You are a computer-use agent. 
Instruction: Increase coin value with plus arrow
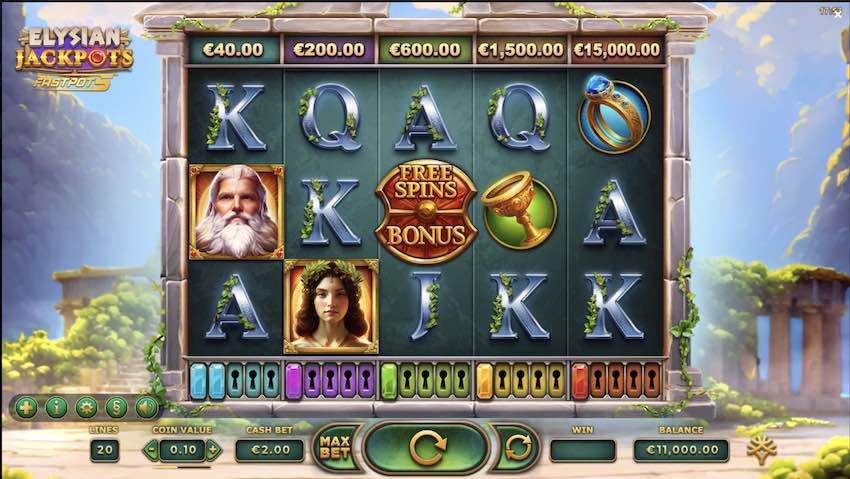[214, 450]
